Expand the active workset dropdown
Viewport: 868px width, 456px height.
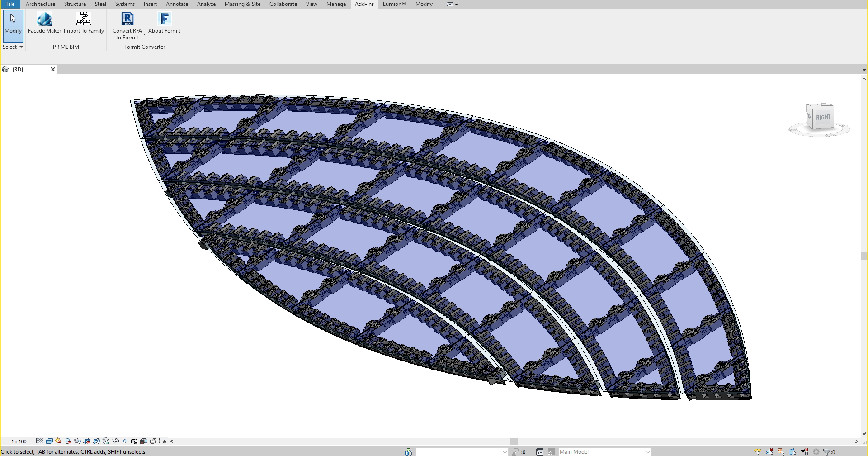[x=505, y=452]
